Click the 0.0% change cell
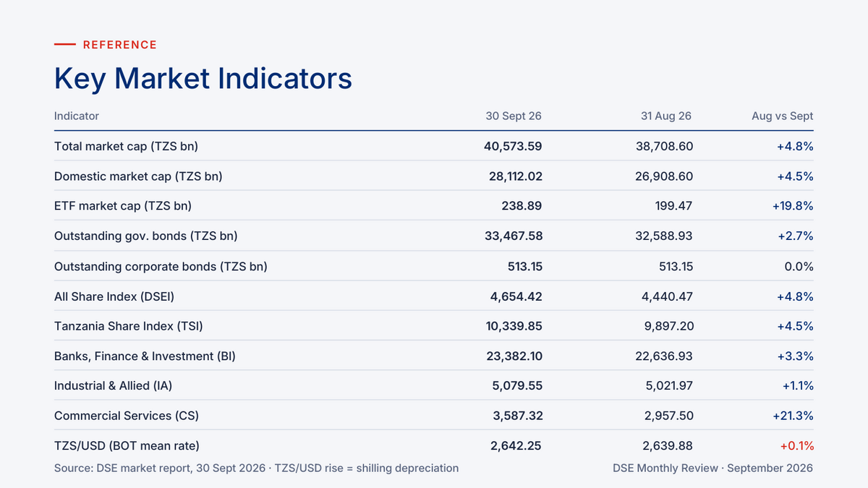868x488 pixels. [x=799, y=266]
